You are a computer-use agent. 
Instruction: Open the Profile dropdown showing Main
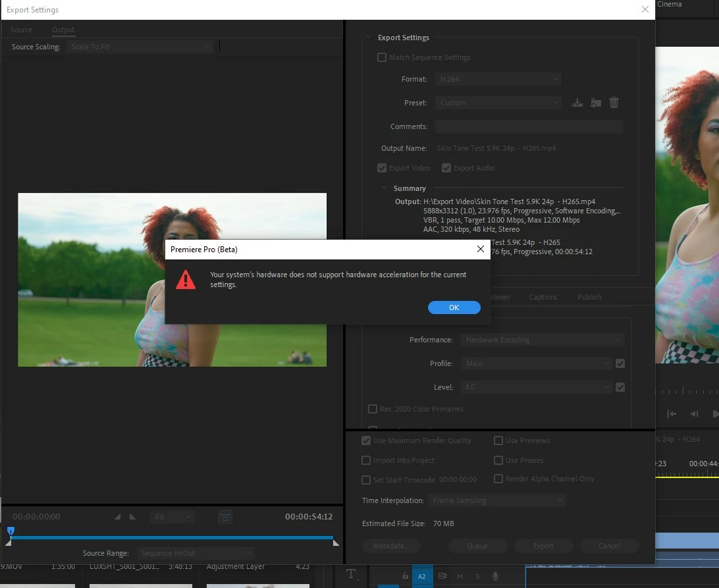(x=537, y=363)
